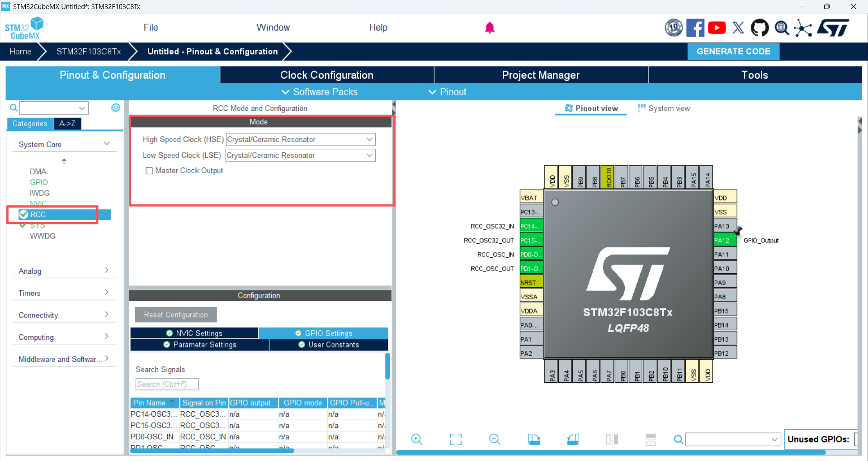Zoom out on the chip pinout
Image resolution: width=868 pixels, height=461 pixels.
click(495, 439)
